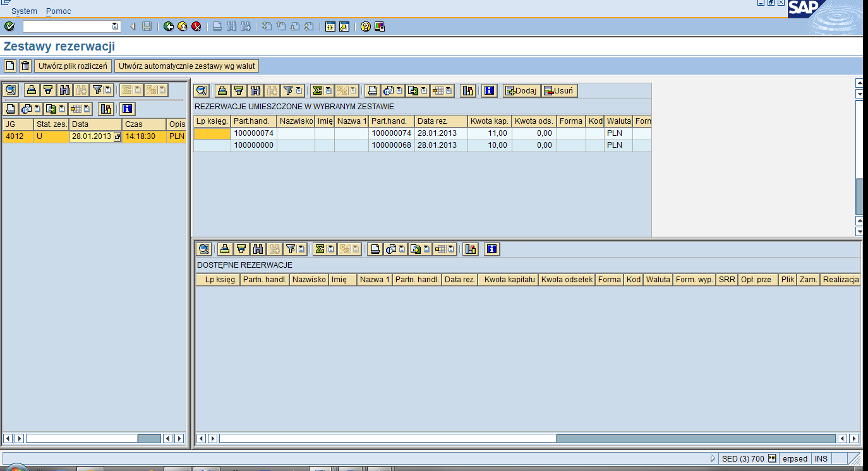Click the red Cancel icon
Screen dimensions: 868x471
[196, 27]
